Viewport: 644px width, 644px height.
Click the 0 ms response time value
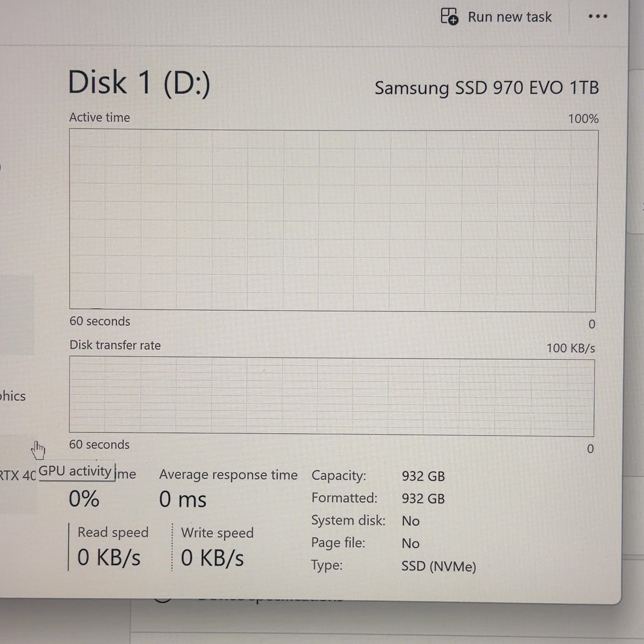[183, 499]
